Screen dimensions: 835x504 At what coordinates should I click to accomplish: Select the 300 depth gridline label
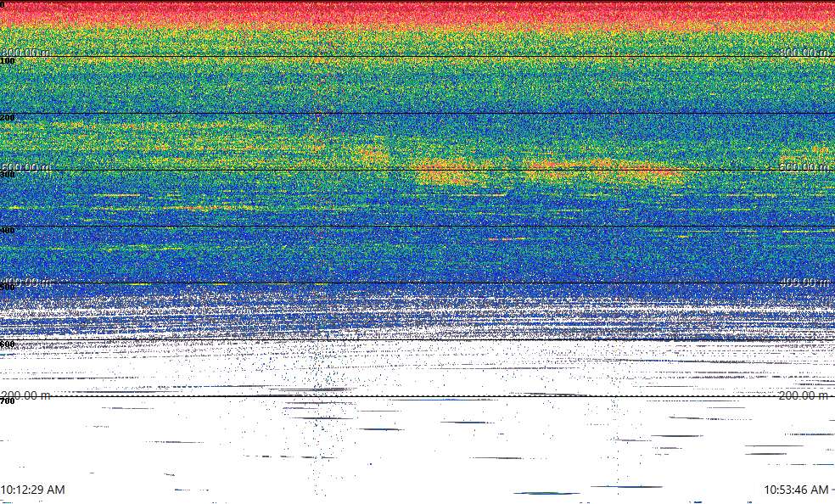pyautogui.click(x=8, y=175)
